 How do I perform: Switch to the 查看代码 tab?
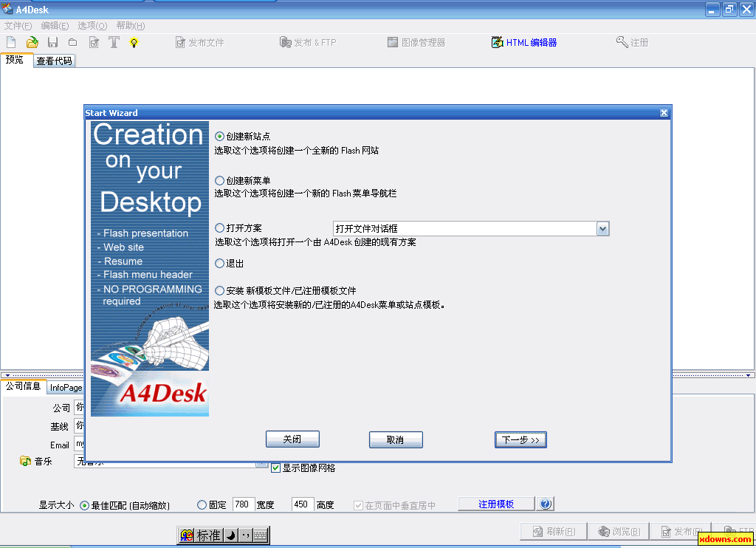54,61
